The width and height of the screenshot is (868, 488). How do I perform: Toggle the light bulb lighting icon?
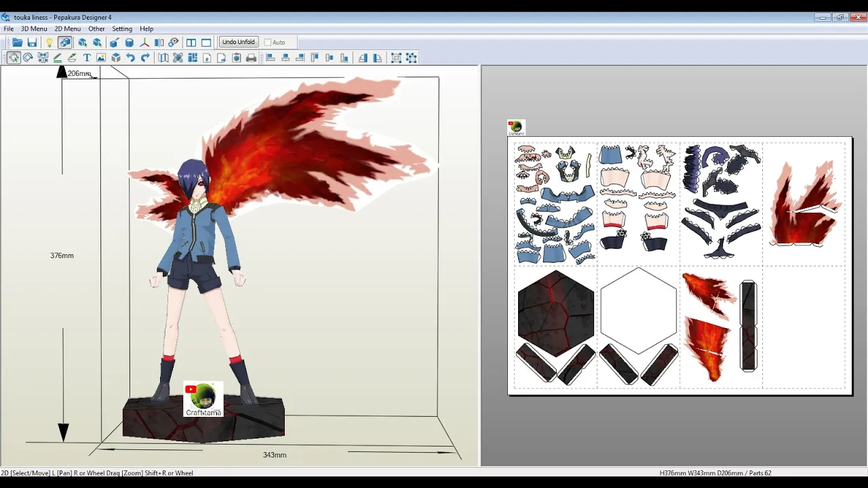click(x=49, y=42)
